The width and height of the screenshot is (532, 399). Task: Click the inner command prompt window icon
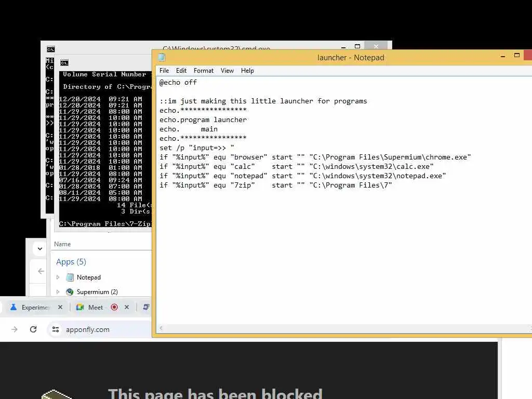64,63
